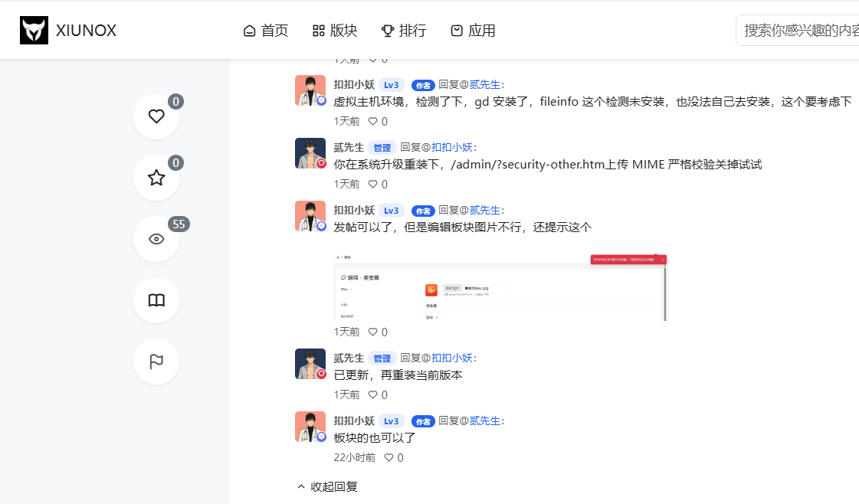Report the post using the flag icon

click(x=156, y=362)
